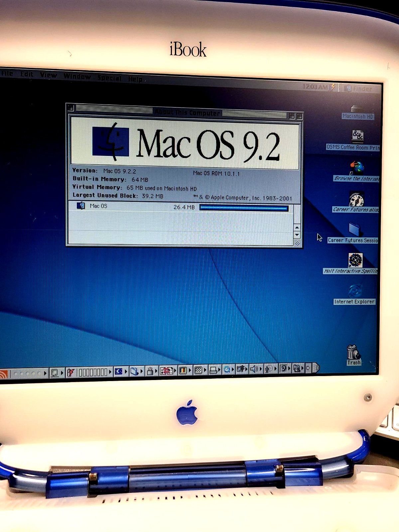Click the monitor resolution checkerboard strip icon
399x532 pixels.
click(x=199, y=370)
